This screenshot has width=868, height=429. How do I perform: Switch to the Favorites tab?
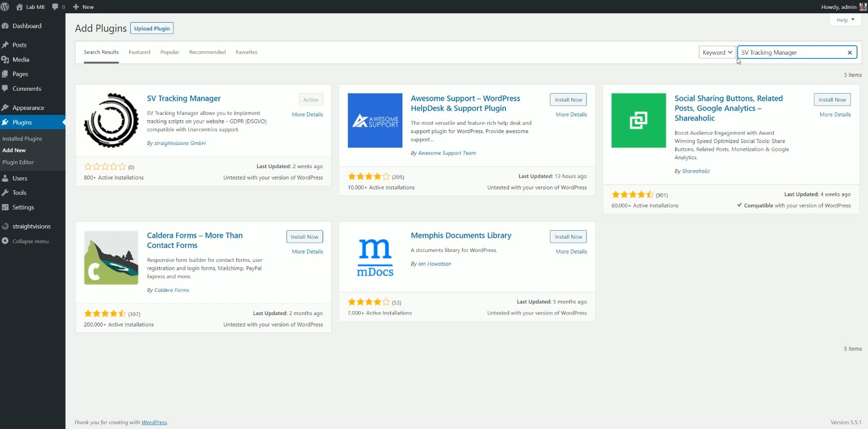247,52
